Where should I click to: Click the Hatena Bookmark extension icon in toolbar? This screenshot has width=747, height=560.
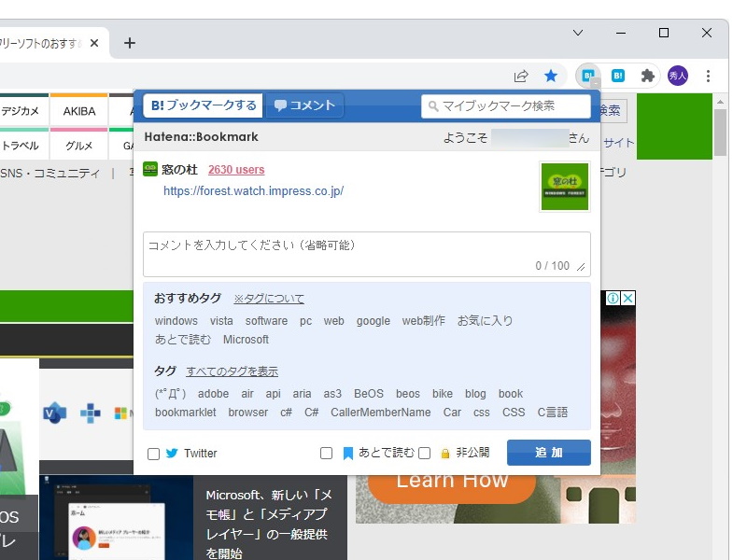click(588, 75)
